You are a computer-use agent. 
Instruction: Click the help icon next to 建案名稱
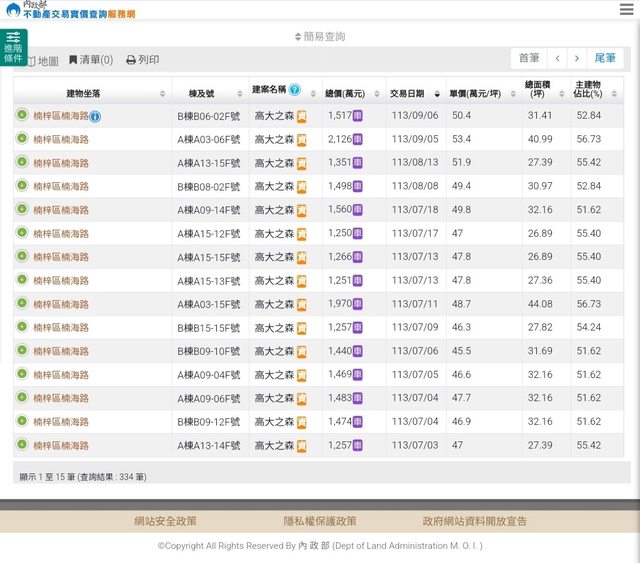pos(295,90)
